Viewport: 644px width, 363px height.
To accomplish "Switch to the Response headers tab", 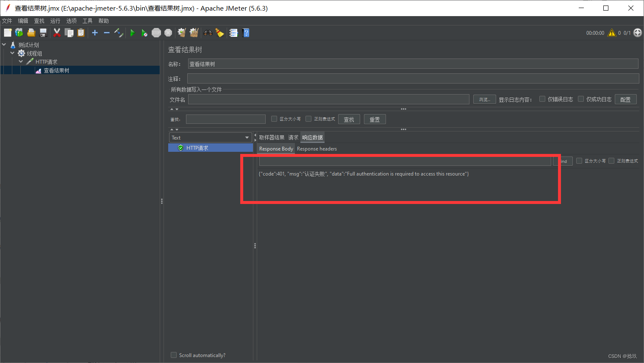I will click(317, 149).
